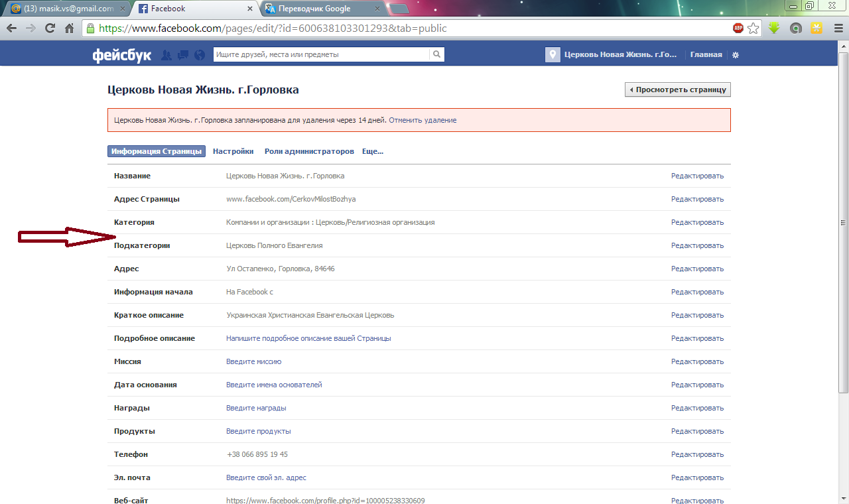Open Facebook friend requests icon
This screenshot has height=504, width=849.
(x=166, y=55)
